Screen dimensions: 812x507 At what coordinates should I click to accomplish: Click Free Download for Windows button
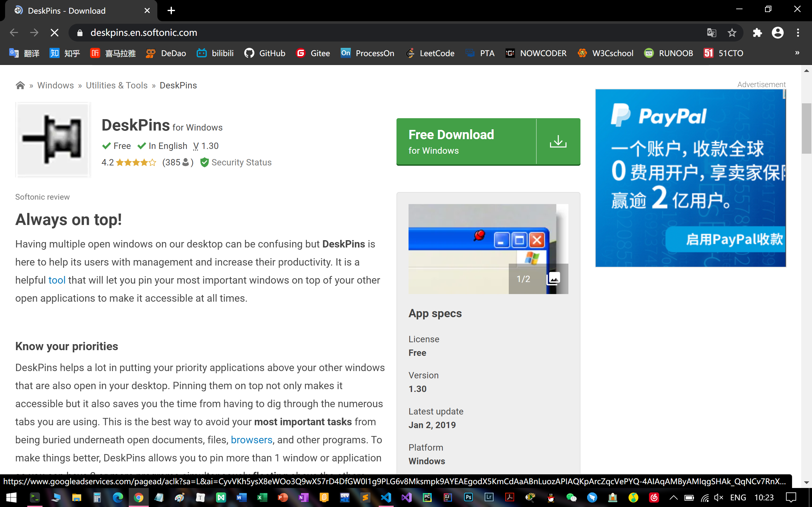tap(466, 142)
